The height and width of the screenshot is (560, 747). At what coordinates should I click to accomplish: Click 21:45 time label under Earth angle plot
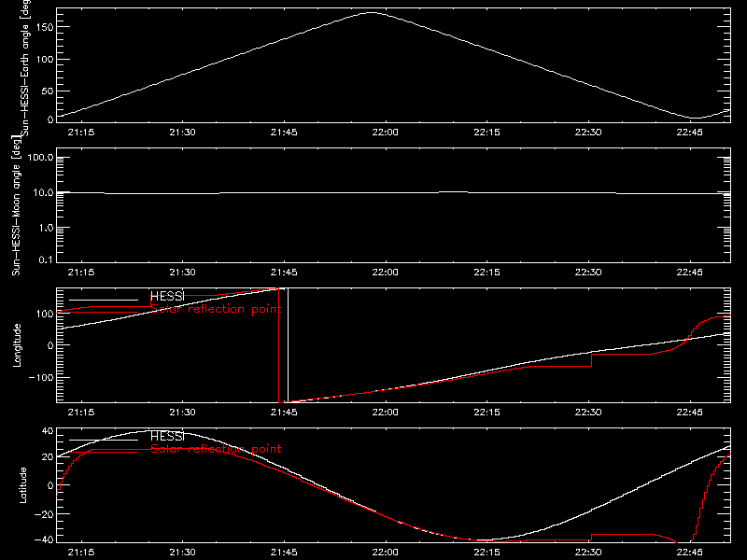tap(284, 132)
